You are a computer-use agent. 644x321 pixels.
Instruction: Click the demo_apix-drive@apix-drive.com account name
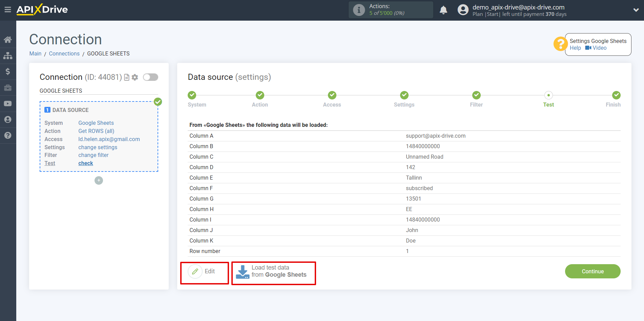coord(518,7)
